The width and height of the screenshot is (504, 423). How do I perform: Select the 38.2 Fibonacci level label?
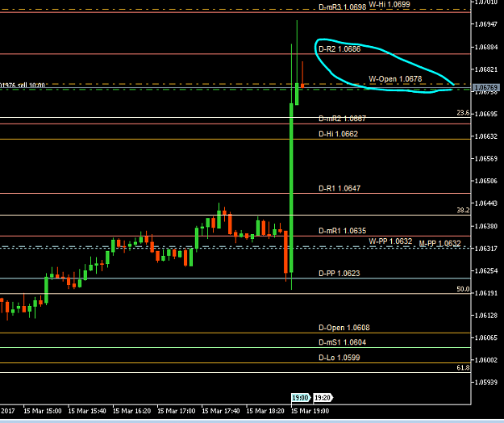click(463, 210)
